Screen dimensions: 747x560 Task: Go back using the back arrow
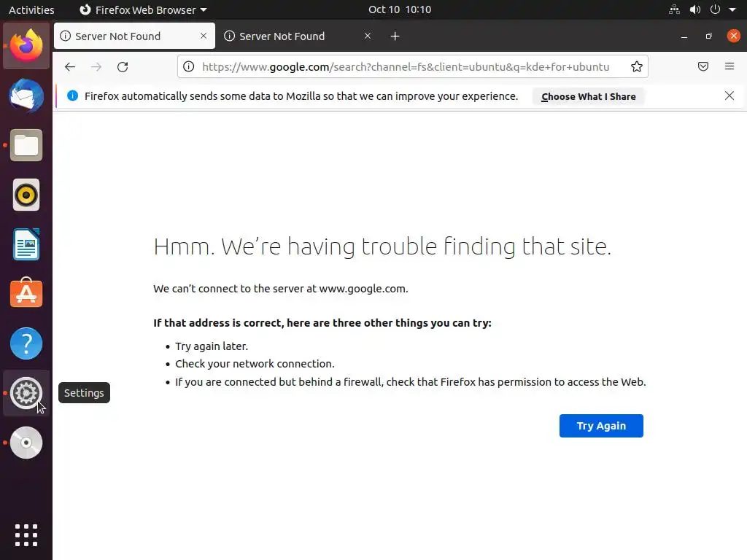(70, 66)
